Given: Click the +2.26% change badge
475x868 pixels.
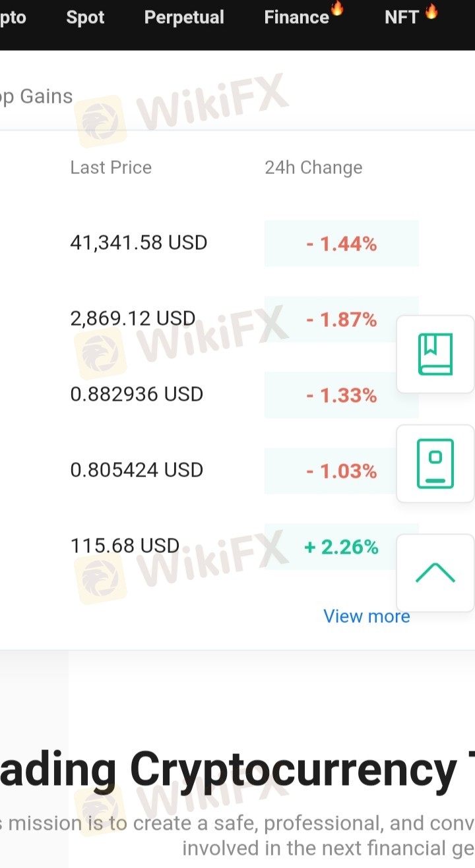Looking at the screenshot, I should [x=341, y=547].
